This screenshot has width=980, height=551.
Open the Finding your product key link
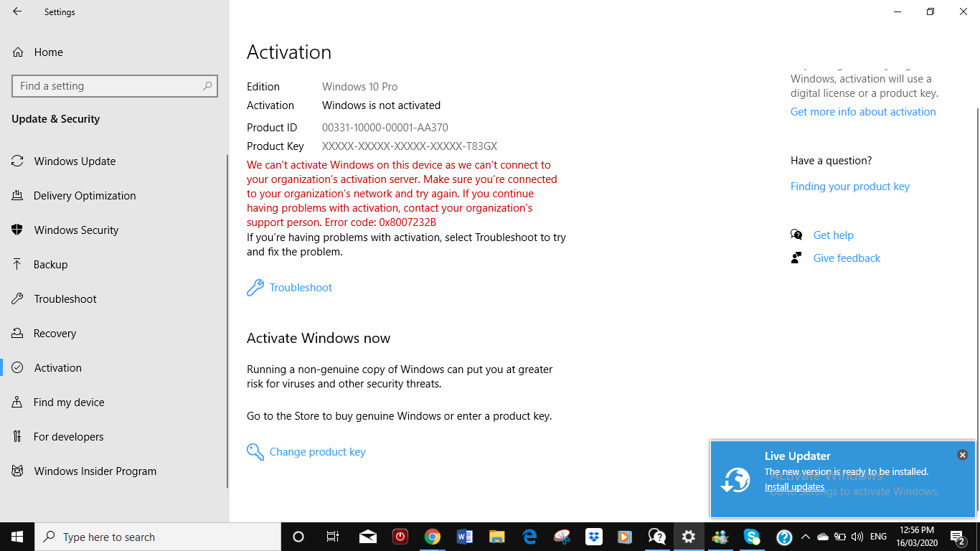point(850,187)
